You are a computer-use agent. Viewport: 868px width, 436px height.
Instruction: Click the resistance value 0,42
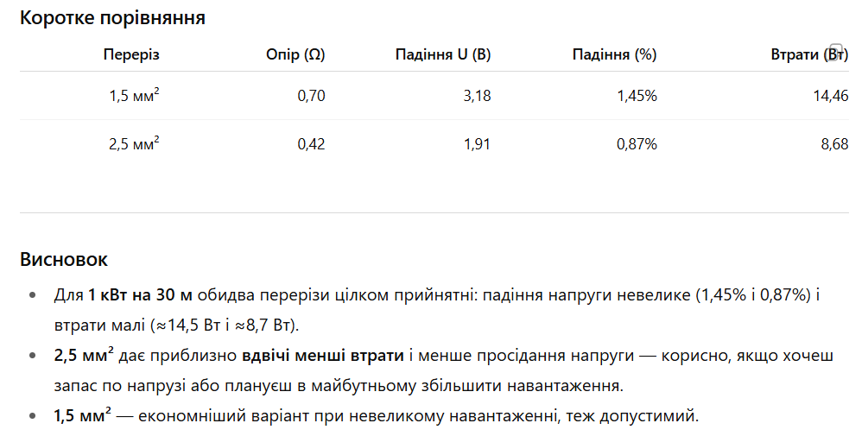click(311, 144)
